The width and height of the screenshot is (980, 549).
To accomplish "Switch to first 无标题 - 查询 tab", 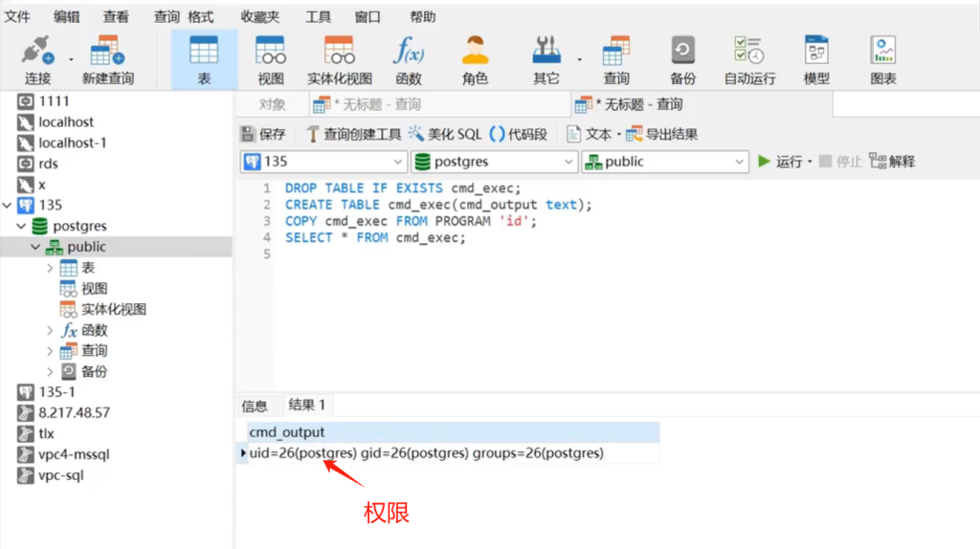I will tap(439, 104).
